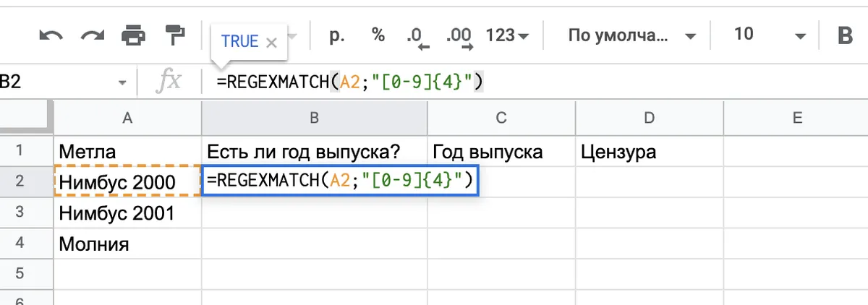Select the Цензура header cell

coord(649,152)
